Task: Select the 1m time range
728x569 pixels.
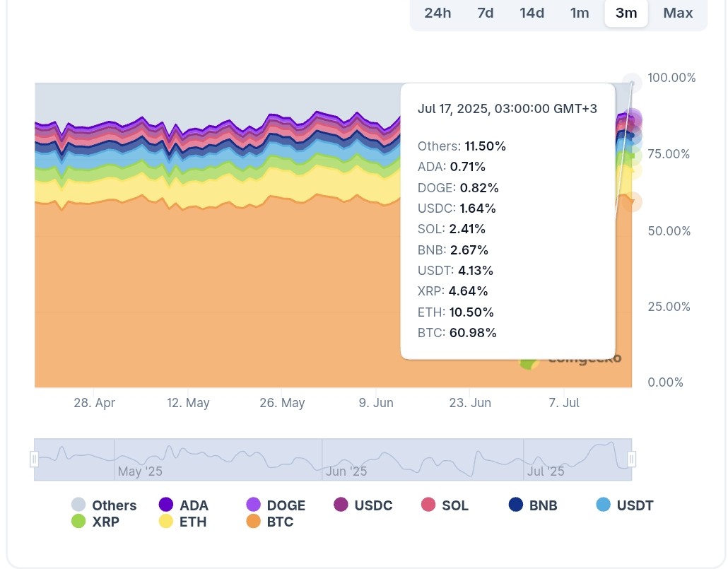Action: click(580, 13)
